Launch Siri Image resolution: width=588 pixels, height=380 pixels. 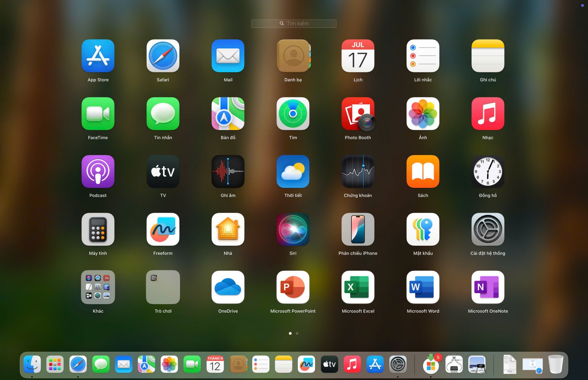293,229
